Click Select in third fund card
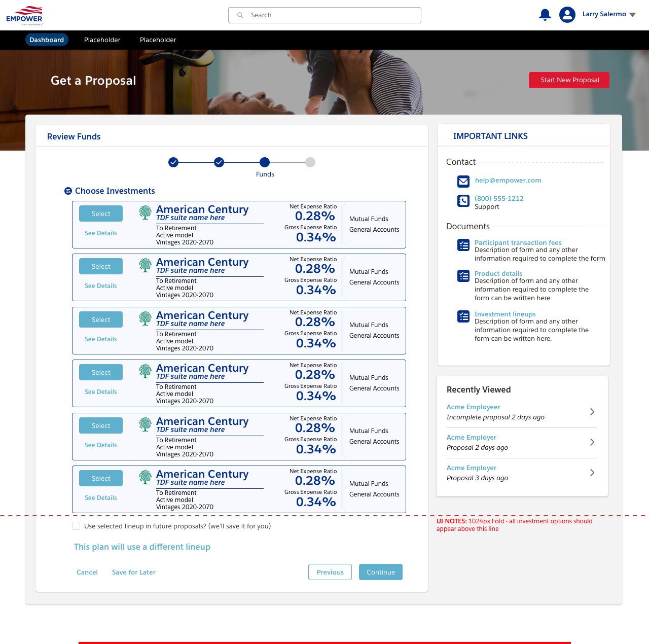Screen dimensions: 649x644 [x=101, y=319]
